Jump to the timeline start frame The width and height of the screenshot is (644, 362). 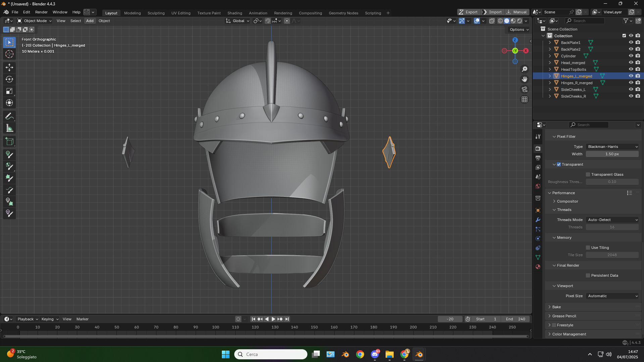tap(253, 319)
